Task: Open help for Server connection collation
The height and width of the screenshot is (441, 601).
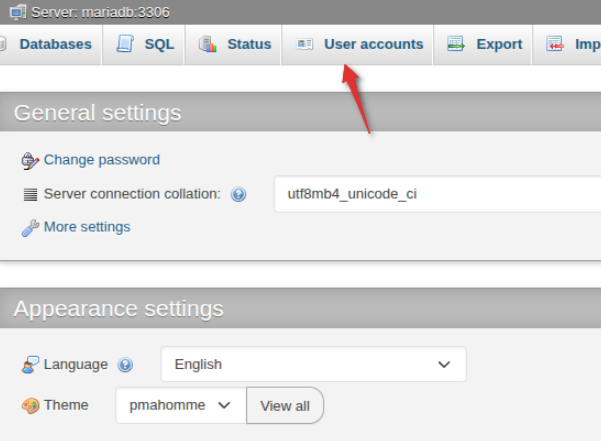Action: point(238,195)
